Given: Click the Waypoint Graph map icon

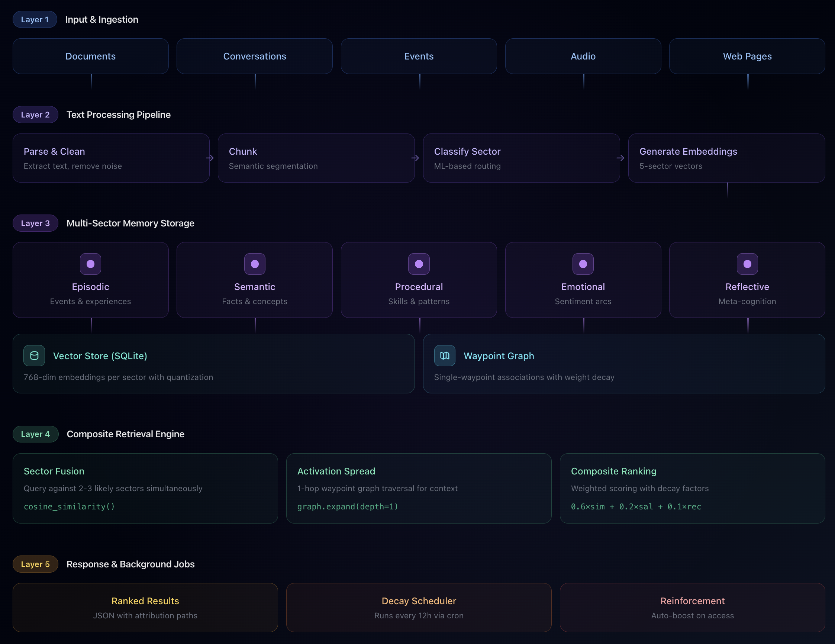Looking at the screenshot, I should tap(445, 356).
